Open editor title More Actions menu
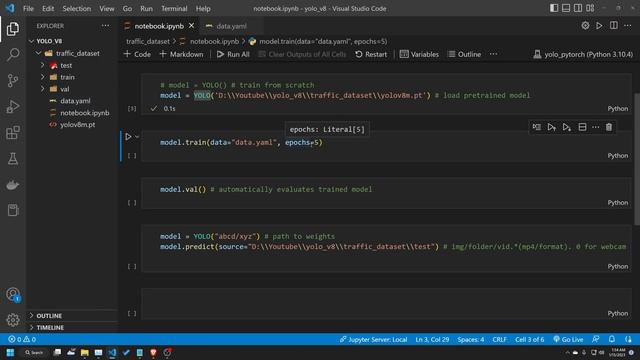640x360 pixels. click(628, 25)
